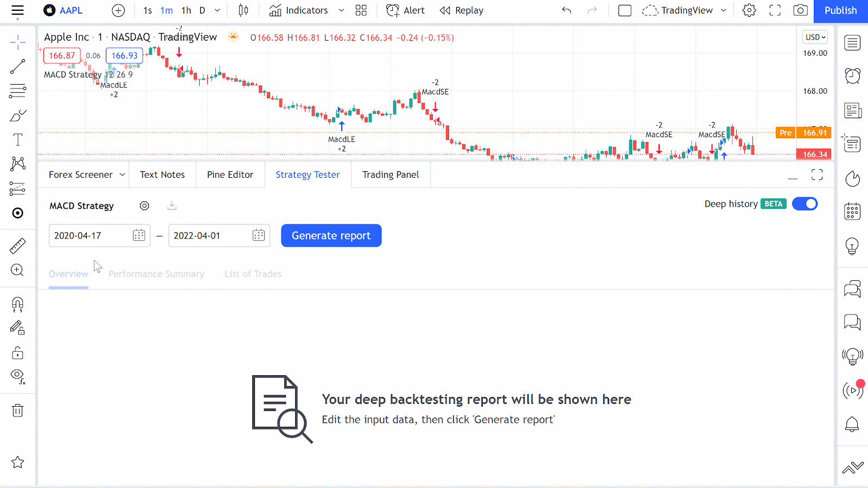Take a chart snapshot with camera icon

tap(800, 10)
